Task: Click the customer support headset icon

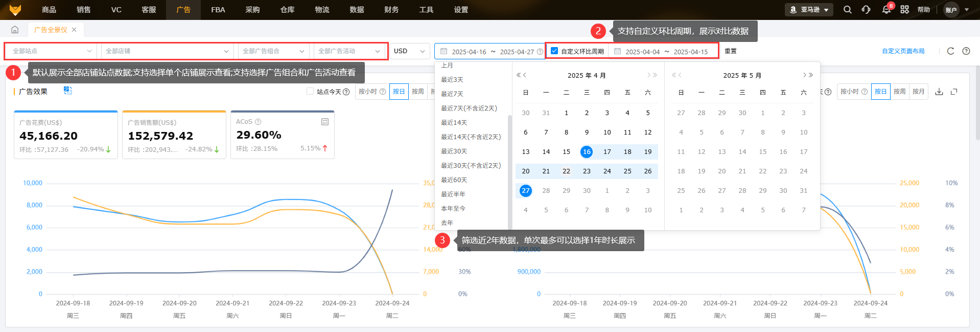Action: (866, 10)
